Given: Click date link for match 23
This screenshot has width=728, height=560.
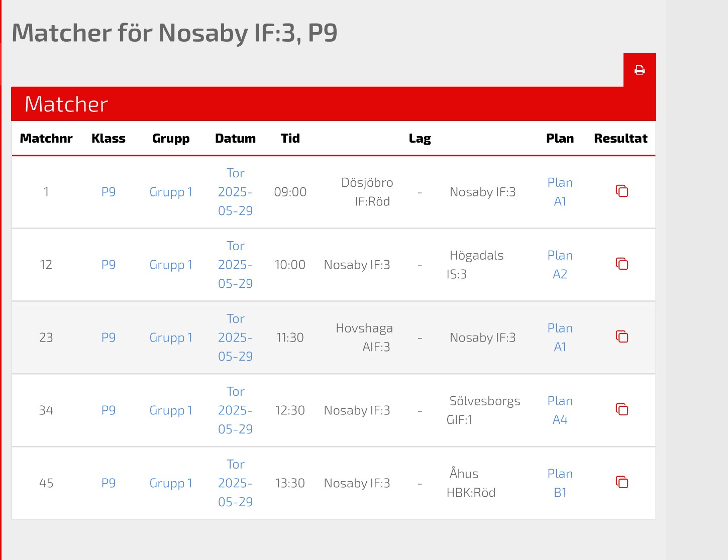Looking at the screenshot, I should pyautogui.click(x=235, y=338).
